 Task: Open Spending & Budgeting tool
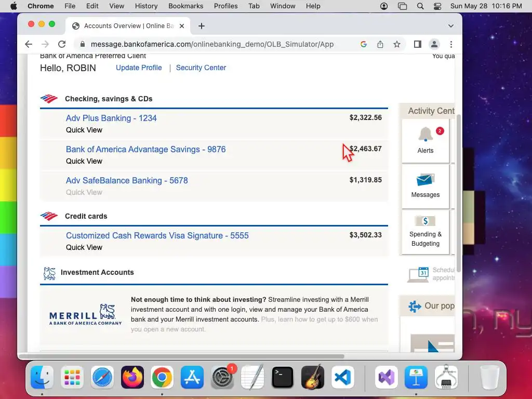coord(425,232)
